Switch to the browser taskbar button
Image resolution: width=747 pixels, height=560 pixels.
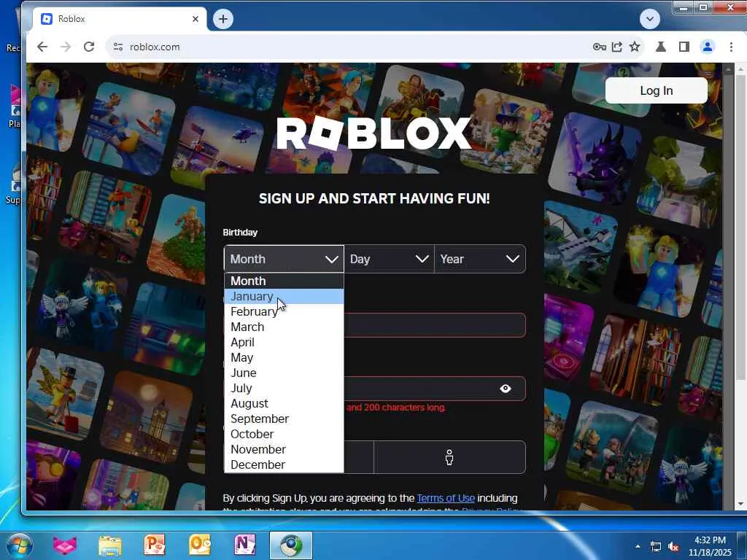[291, 545]
